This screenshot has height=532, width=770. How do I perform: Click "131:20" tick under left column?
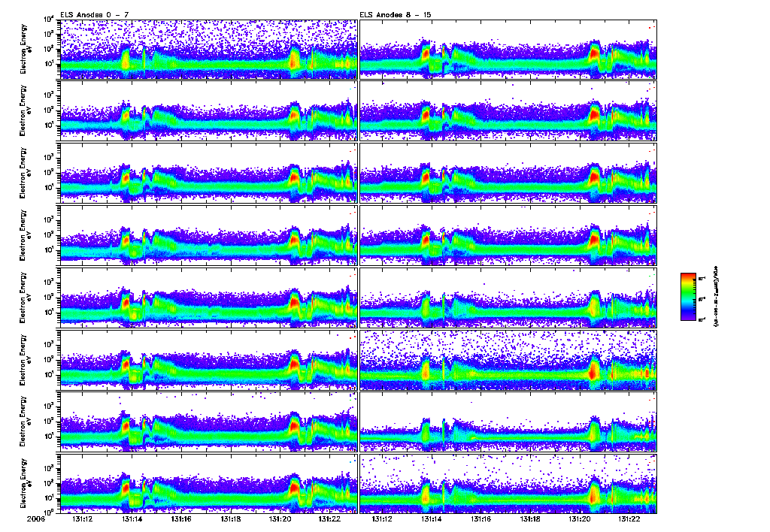coord(280,518)
